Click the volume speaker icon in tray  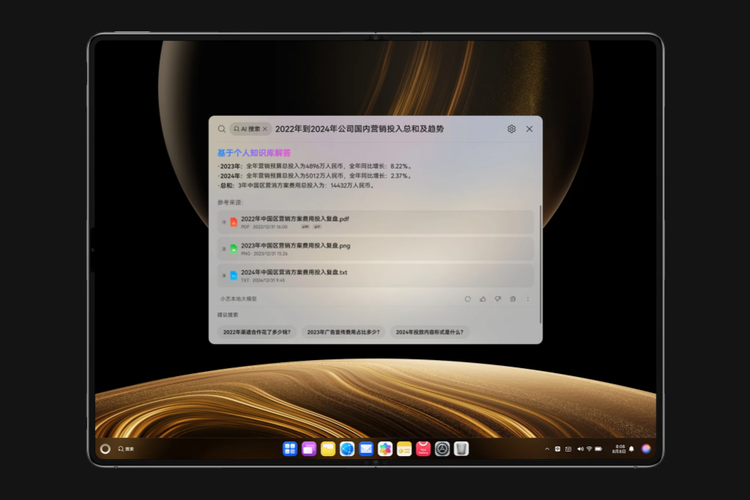click(x=580, y=449)
